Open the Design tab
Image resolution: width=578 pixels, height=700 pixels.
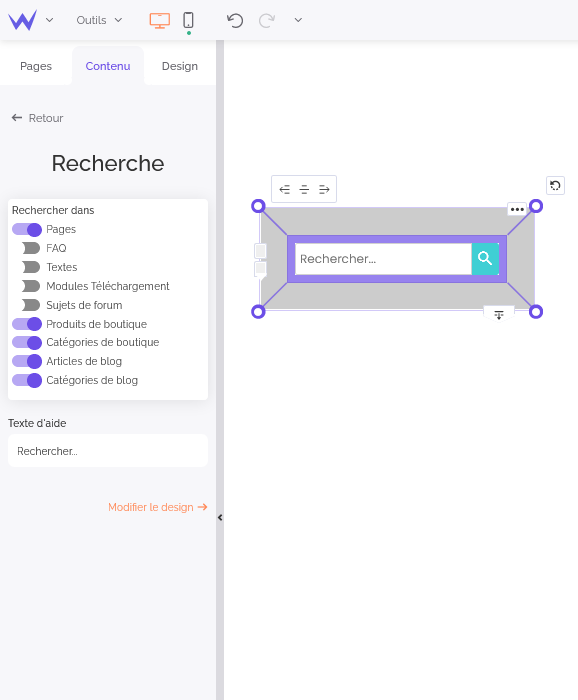pos(180,66)
